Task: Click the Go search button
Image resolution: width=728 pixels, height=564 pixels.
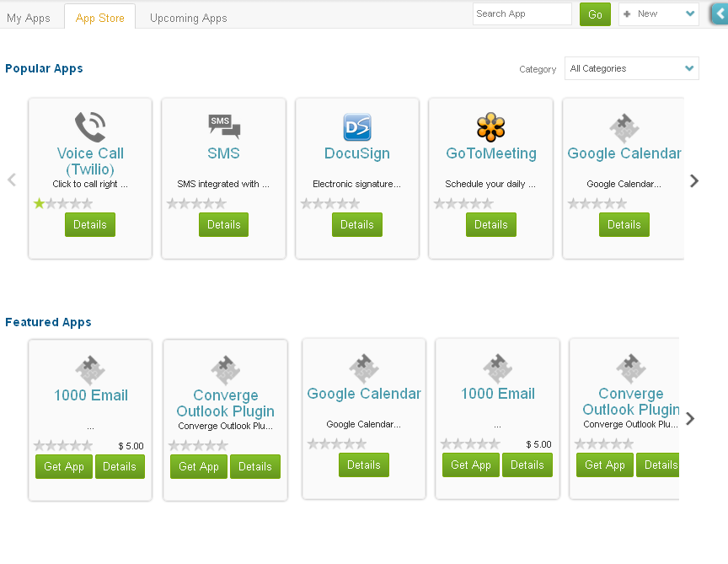Action: point(595,14)
